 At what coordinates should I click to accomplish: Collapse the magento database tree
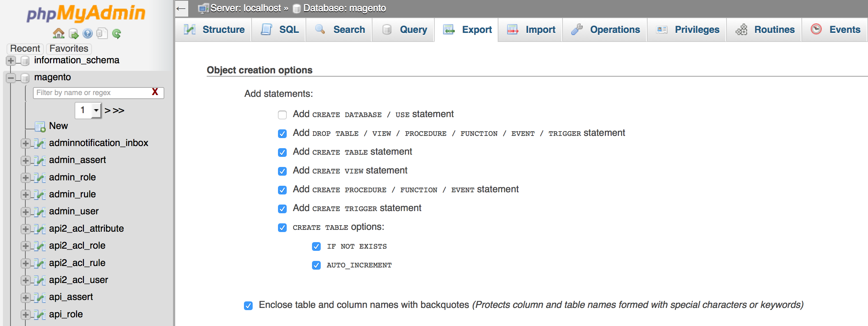click(11, 78)
